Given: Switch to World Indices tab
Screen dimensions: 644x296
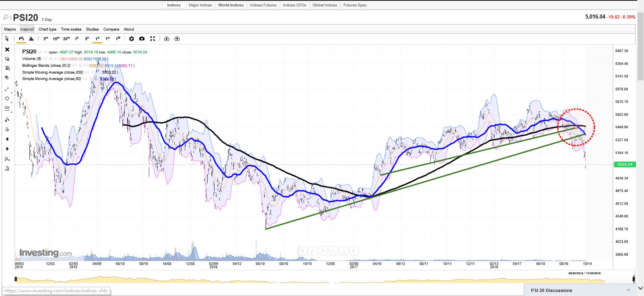Looking at the screenshot, I should click(231, 5).
